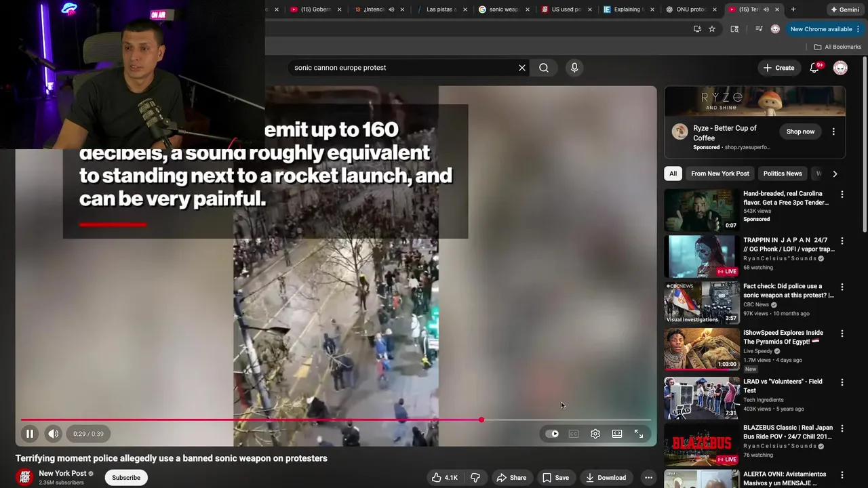This screenshot has height=488, width=868.
Task: Open Chrome profile avatar in toolbar
Action: point(775,29)
